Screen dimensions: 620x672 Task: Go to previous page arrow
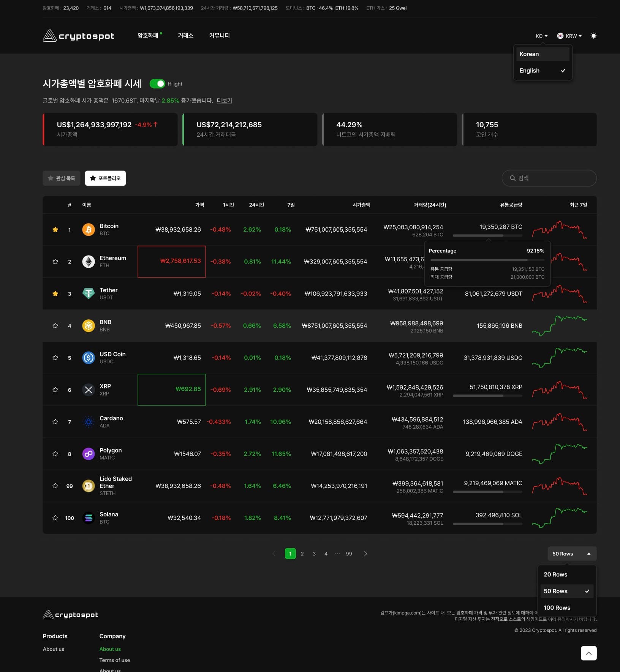tap(274, 554)
